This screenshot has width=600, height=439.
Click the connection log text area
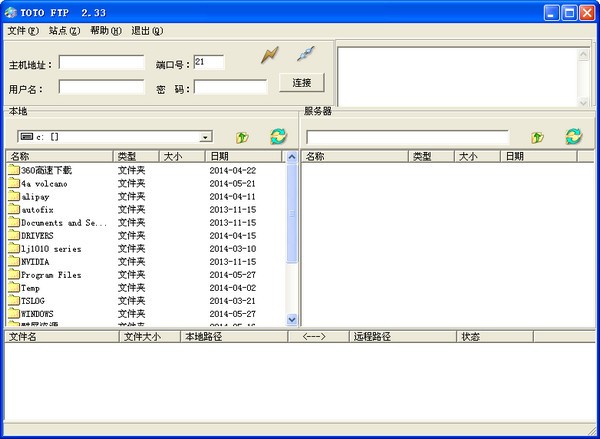458,77
